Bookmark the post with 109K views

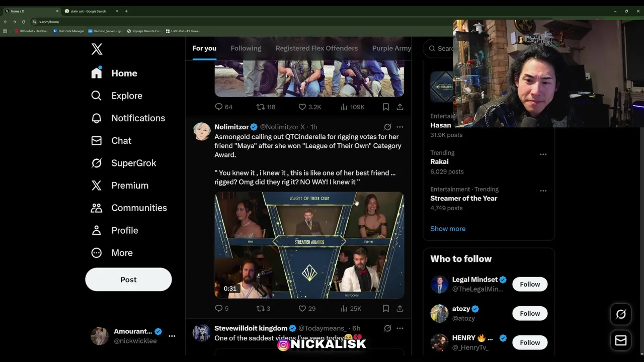(385, 107)
